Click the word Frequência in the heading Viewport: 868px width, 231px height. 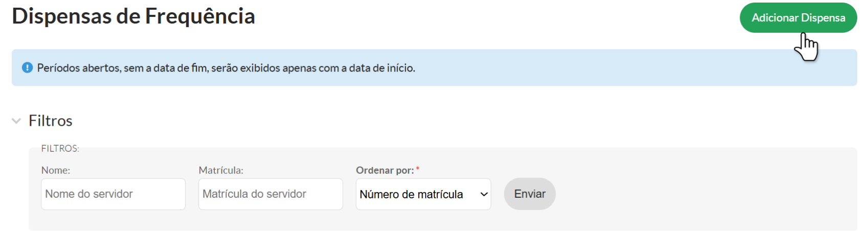pos(200,16)
